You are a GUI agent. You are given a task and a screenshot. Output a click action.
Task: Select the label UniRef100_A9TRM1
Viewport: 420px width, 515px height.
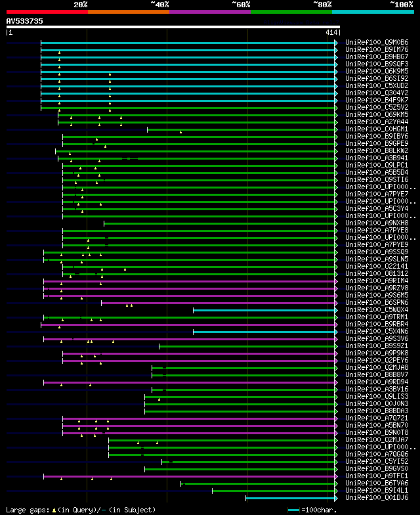pos(377,317)
